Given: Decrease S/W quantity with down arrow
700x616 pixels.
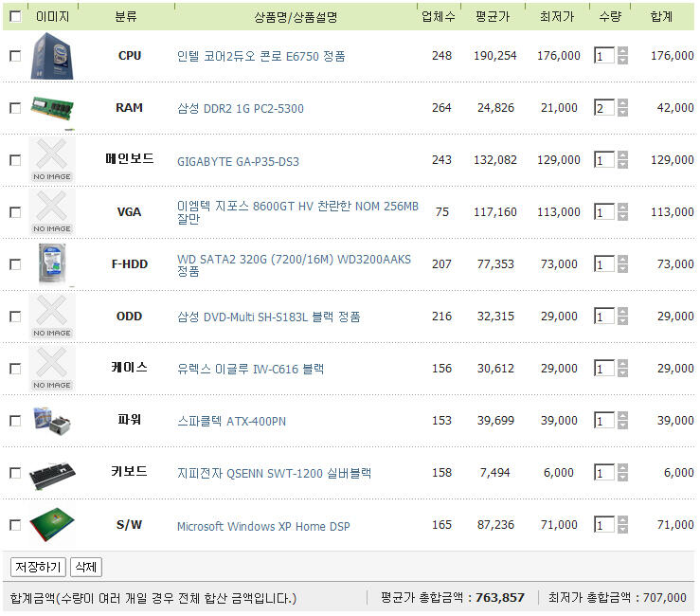Looking at the screenshot, I should click(622, 530).
